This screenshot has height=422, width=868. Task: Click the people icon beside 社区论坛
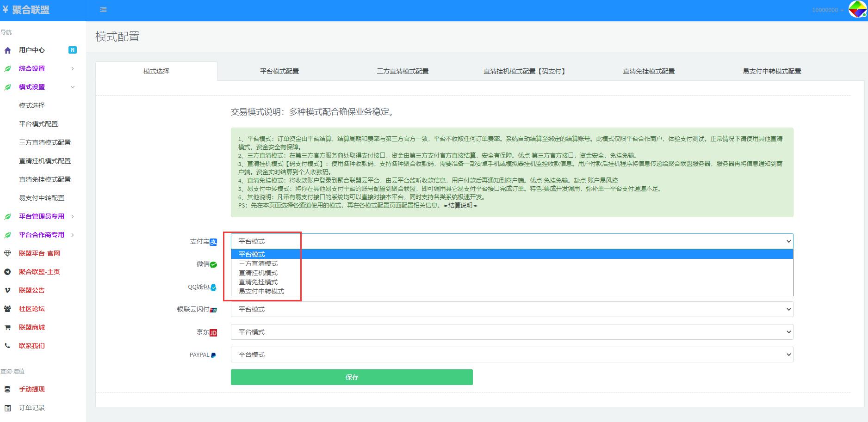click(7, 309)
